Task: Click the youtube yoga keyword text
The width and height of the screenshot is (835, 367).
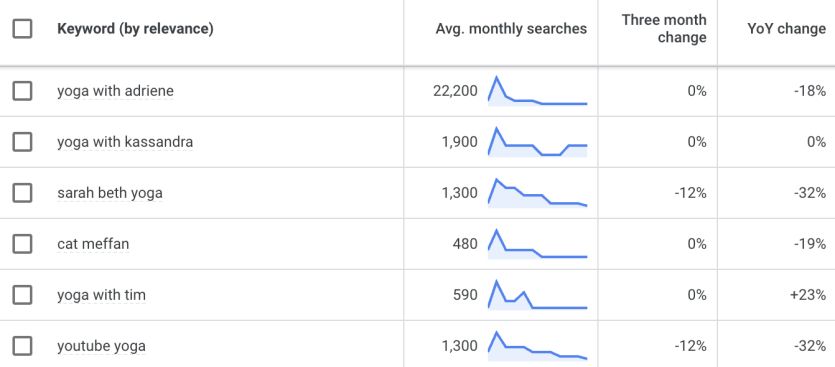Action: point(101,346)
